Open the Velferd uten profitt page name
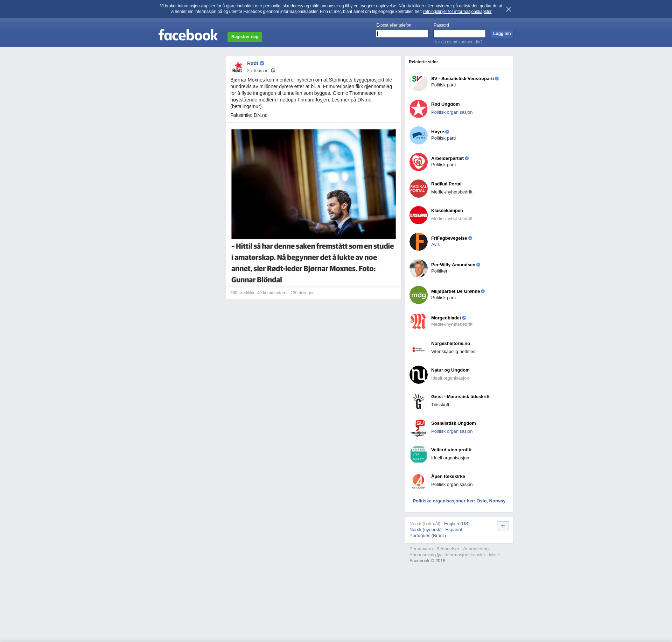Viewport: 672px width, 642px height. click(451, 450)
